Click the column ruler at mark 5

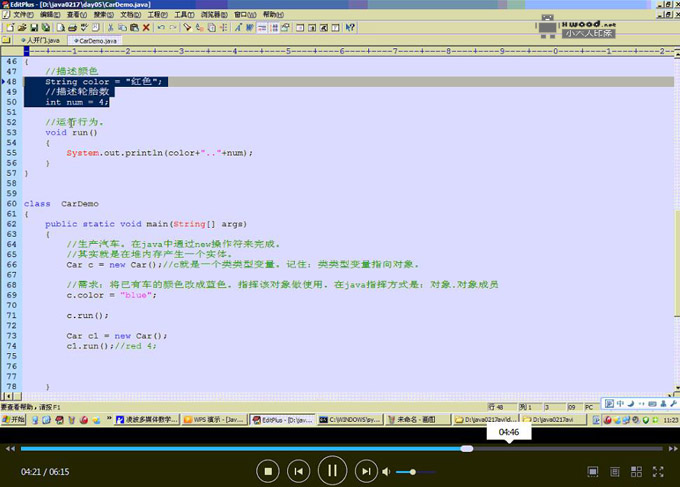click(x=288, y=51)
